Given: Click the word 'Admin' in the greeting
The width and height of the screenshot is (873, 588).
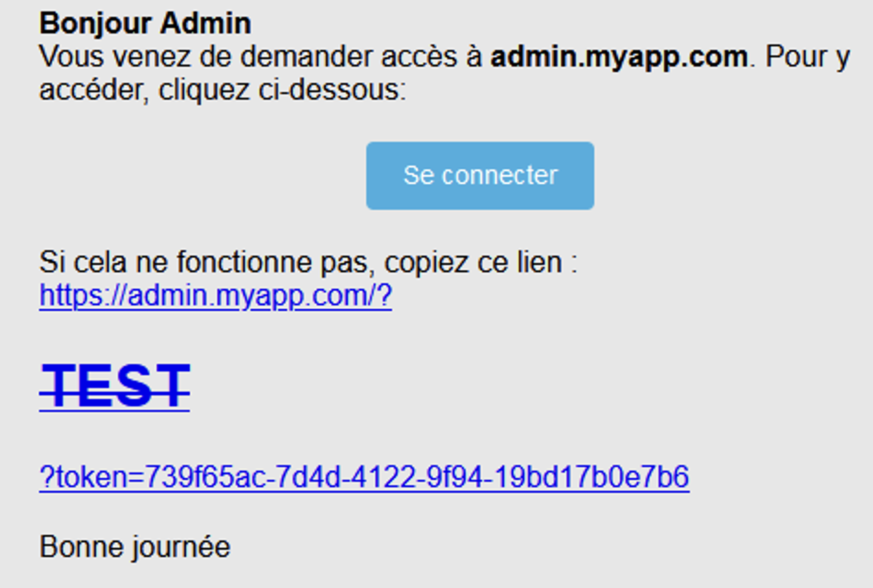Looking at the screenshot, I should pos(205,24).
